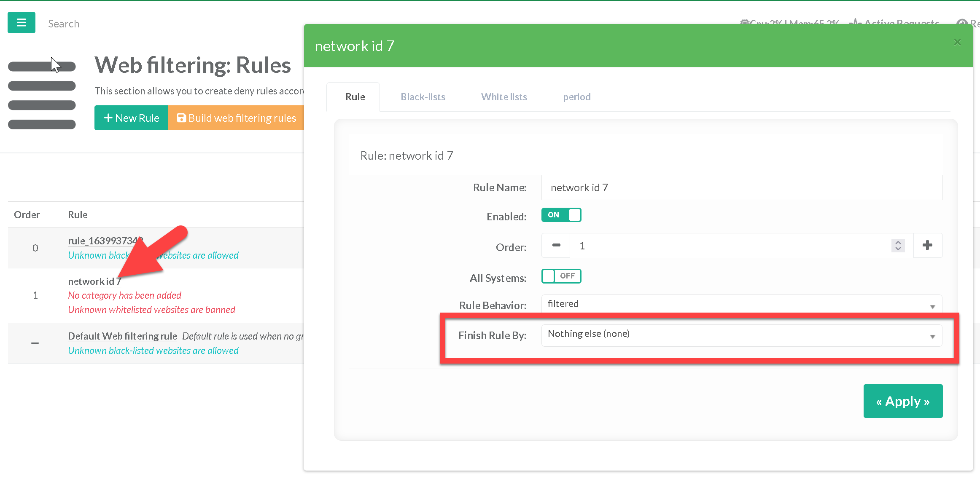
Task: Open the White lists tab
Action: [504, 97]
